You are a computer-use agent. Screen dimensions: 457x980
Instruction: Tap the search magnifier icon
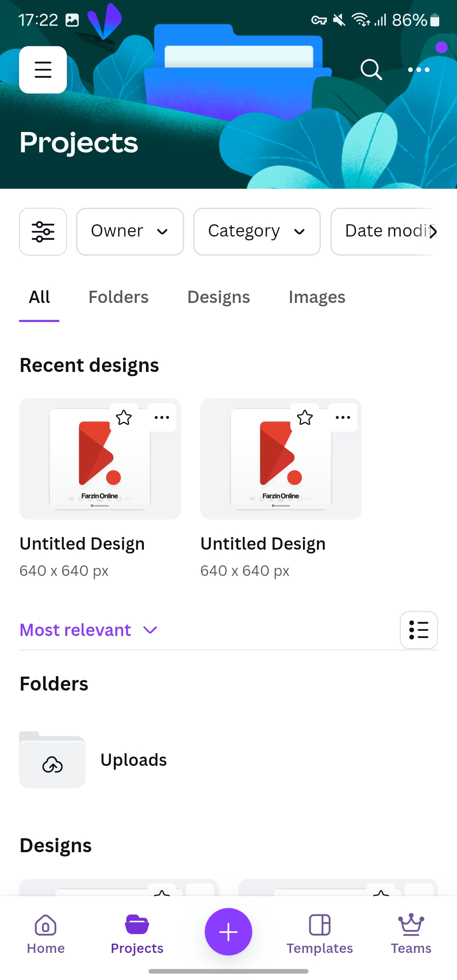[371, 70]
